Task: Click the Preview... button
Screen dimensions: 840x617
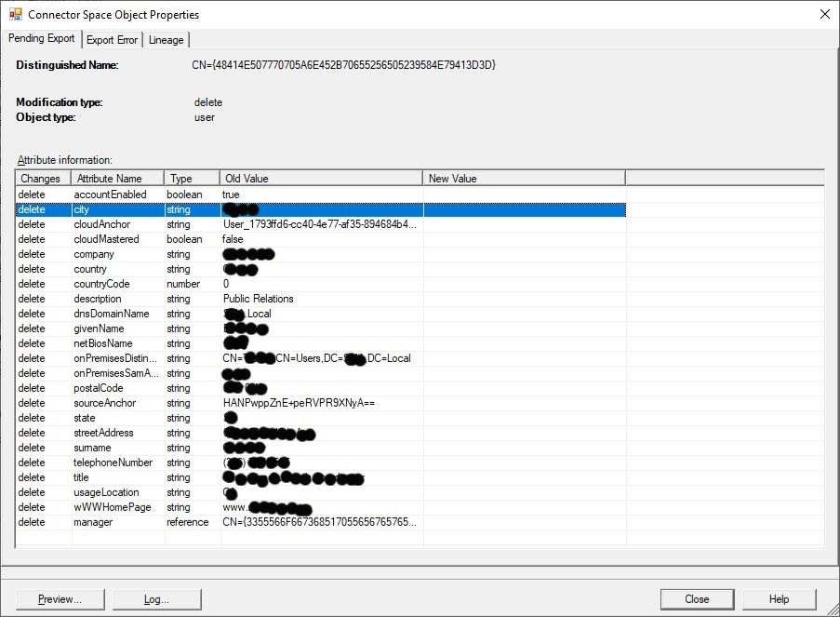Action: coord(60,599)
